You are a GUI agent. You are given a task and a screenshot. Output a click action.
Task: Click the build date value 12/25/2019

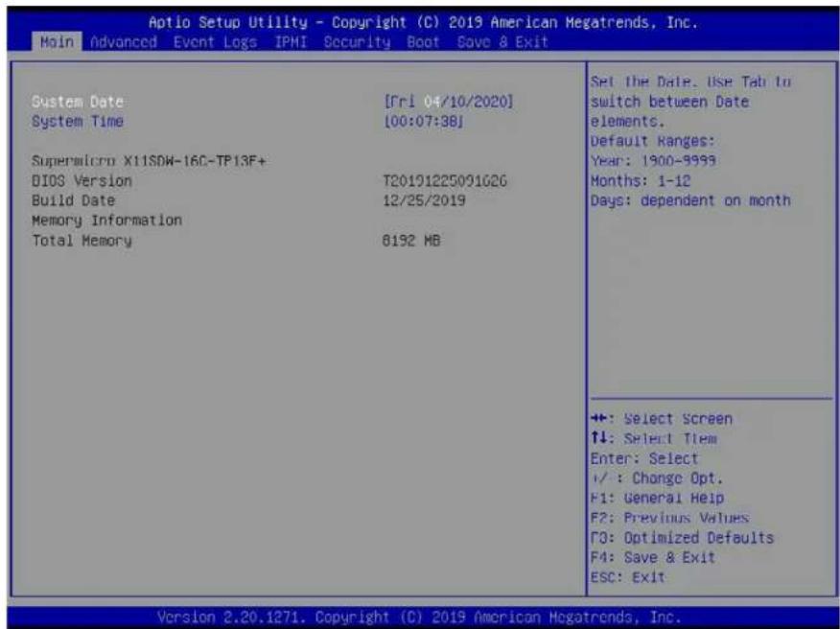coord(424,201)
